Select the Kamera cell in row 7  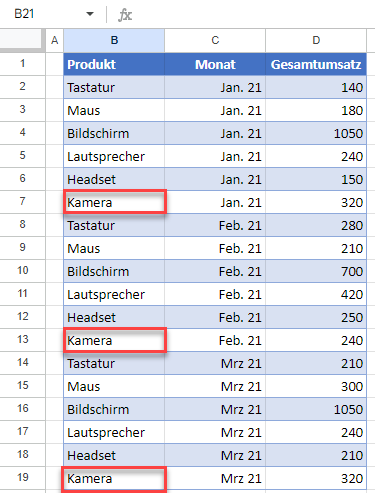point(114,202)
